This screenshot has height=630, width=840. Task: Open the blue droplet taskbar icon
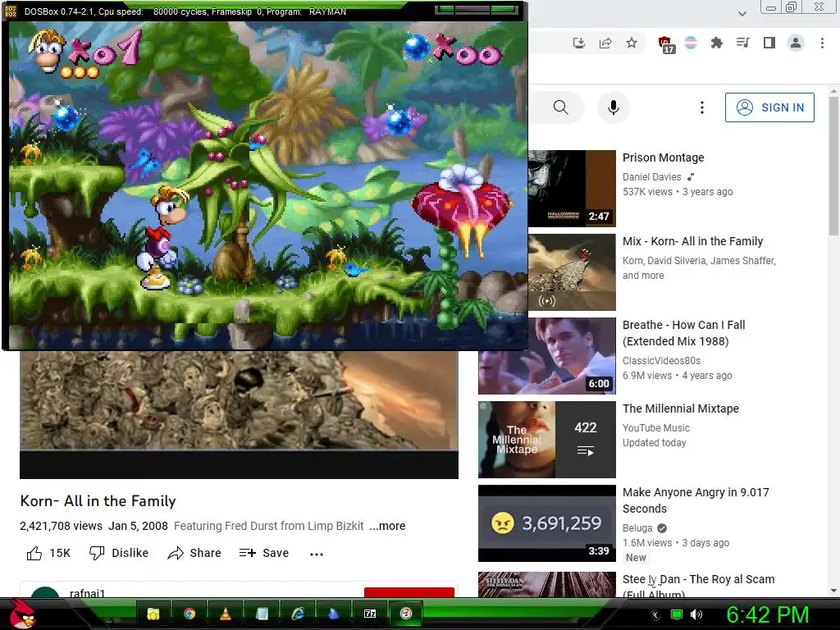point(334,614)
